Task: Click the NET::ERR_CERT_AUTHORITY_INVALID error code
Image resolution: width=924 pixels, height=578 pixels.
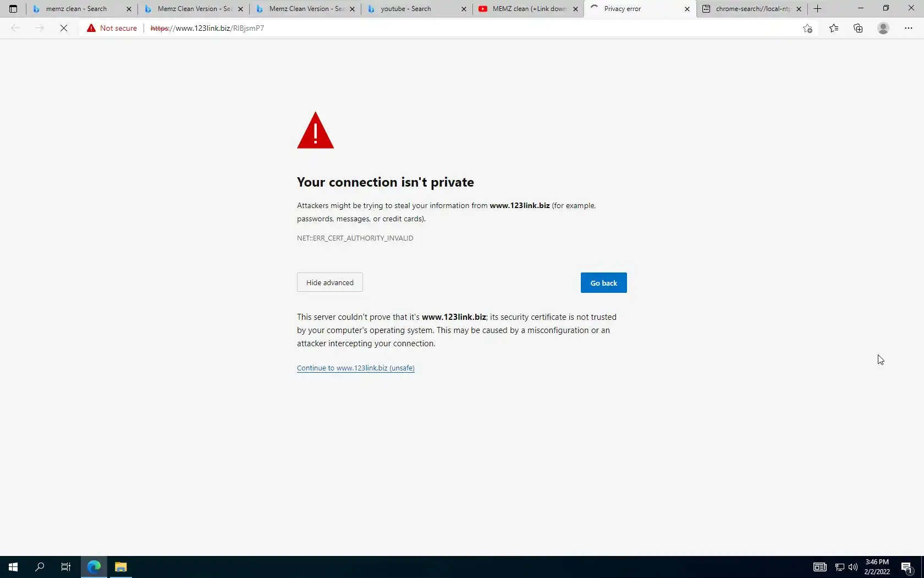Action: [x=355, y=238]
